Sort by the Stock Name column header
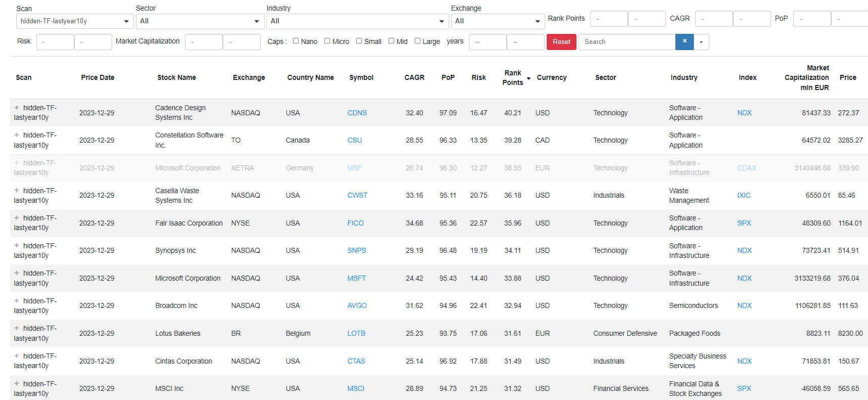The image size is (868, 400). 176,77
